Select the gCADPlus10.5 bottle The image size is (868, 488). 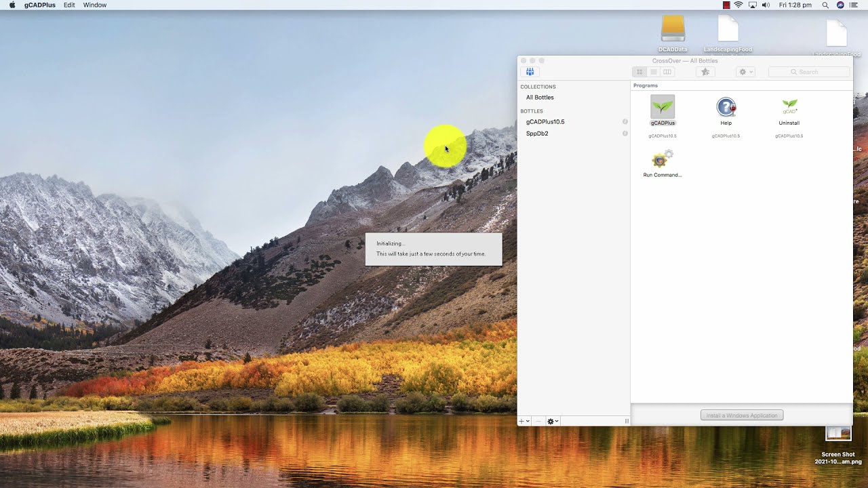pyautogui.click(x=545, y=122)
